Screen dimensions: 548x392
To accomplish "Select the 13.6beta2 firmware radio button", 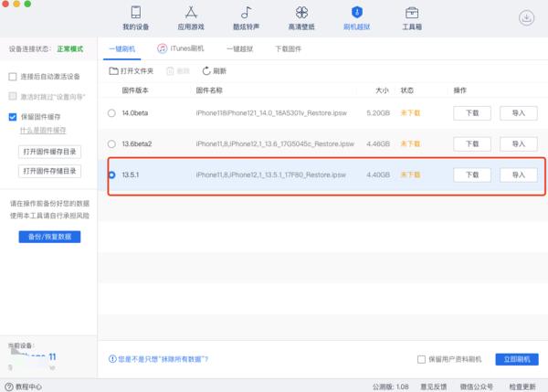I will coord(111,143).
